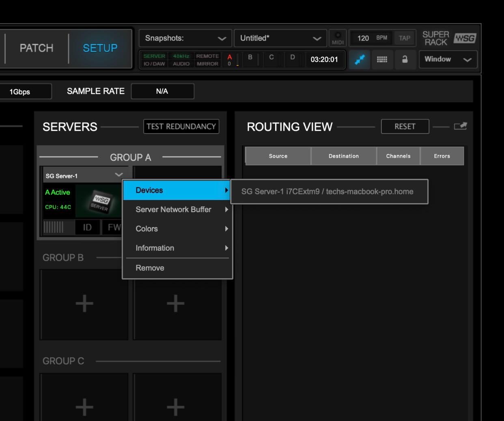Viewport: 504px width, 421px height.
Task: Open the Information submenu
Action: point(177,248)
